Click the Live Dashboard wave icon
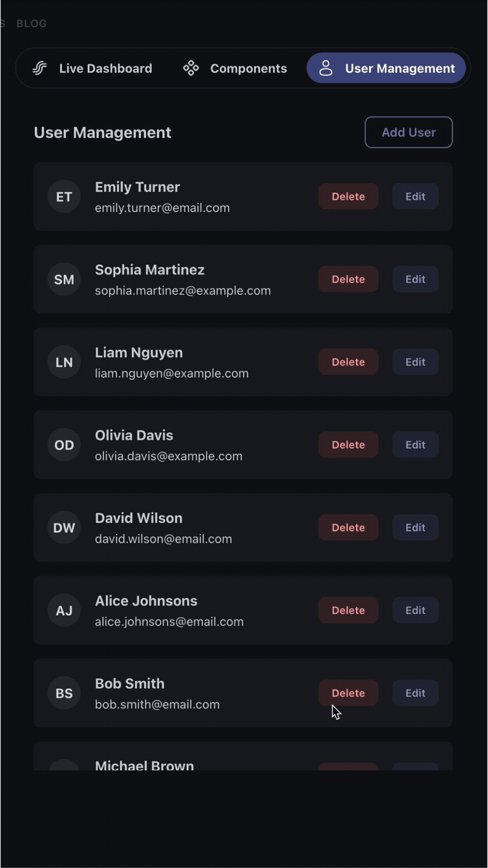 [x=40, y=68]
